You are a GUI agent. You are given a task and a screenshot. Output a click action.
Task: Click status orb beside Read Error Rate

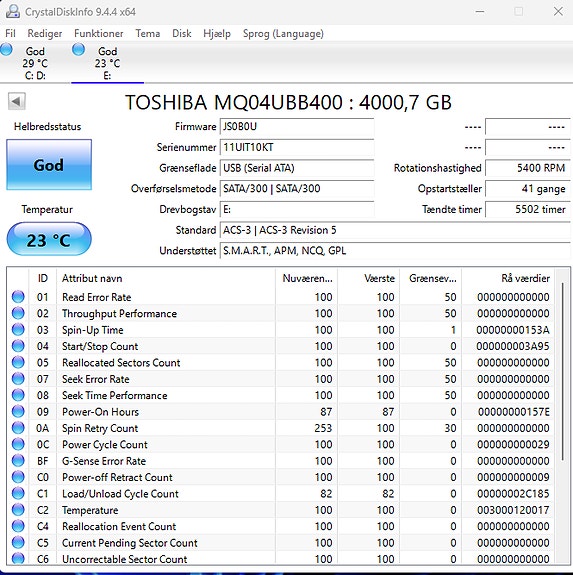click(18, 297)
